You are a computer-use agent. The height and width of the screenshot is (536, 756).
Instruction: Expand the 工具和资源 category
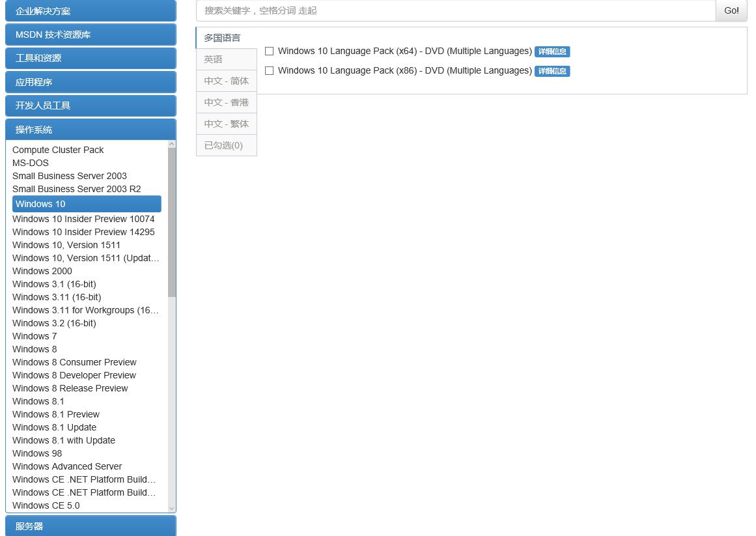click(x=91, y=58)
